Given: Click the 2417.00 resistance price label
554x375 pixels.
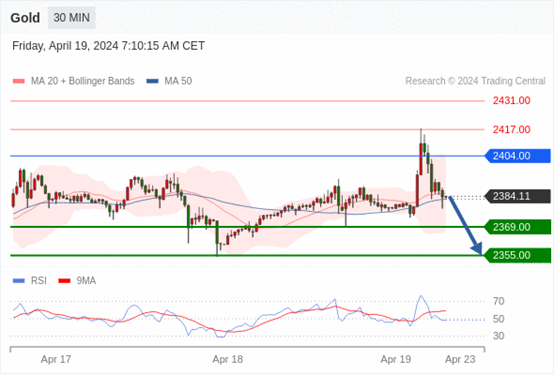Looking at the screenshot, I should click(512, 130).
